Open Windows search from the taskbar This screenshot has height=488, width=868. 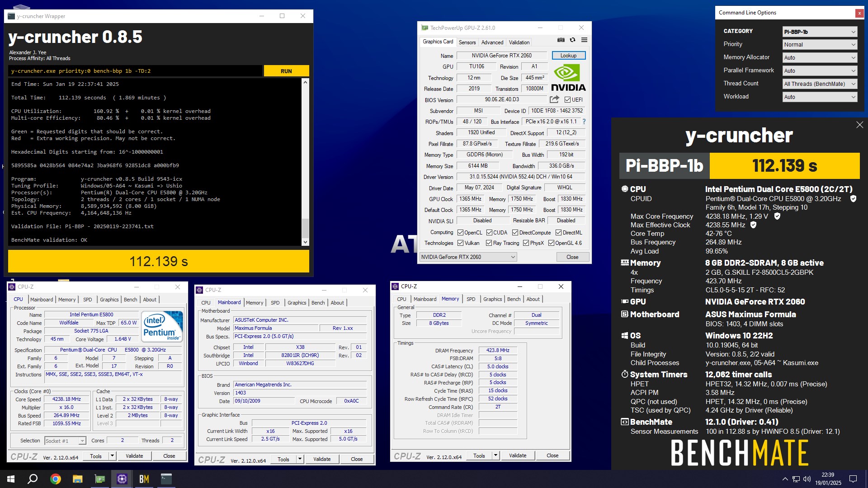33,479
